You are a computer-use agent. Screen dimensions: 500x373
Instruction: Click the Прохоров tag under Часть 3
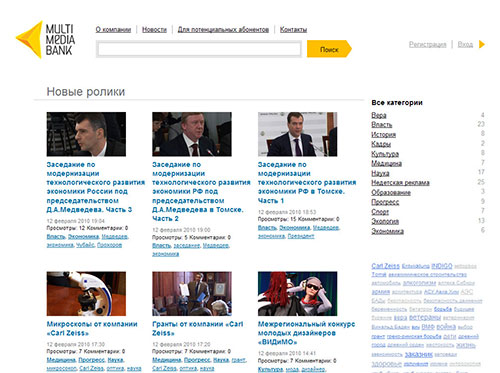[x=109, y=245]
